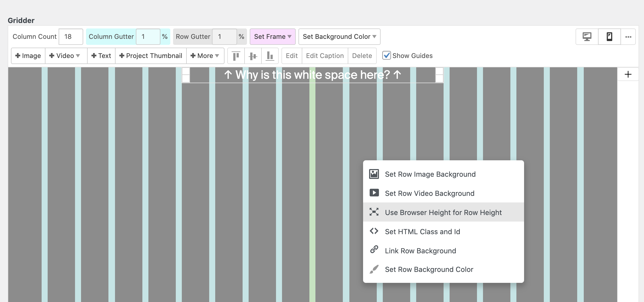Viewport: 644px width, 302px height.
Task: Click the add Image button
Action: coord(28,56)
